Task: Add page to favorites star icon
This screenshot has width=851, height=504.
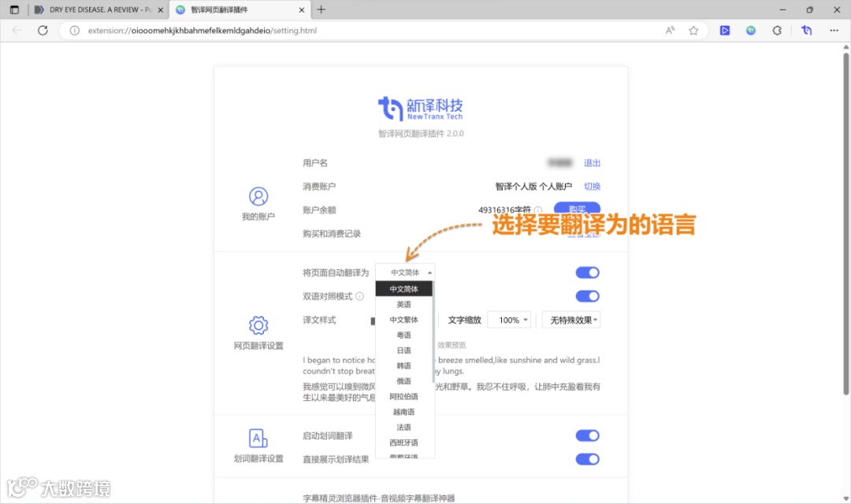Action: (693, 31)
